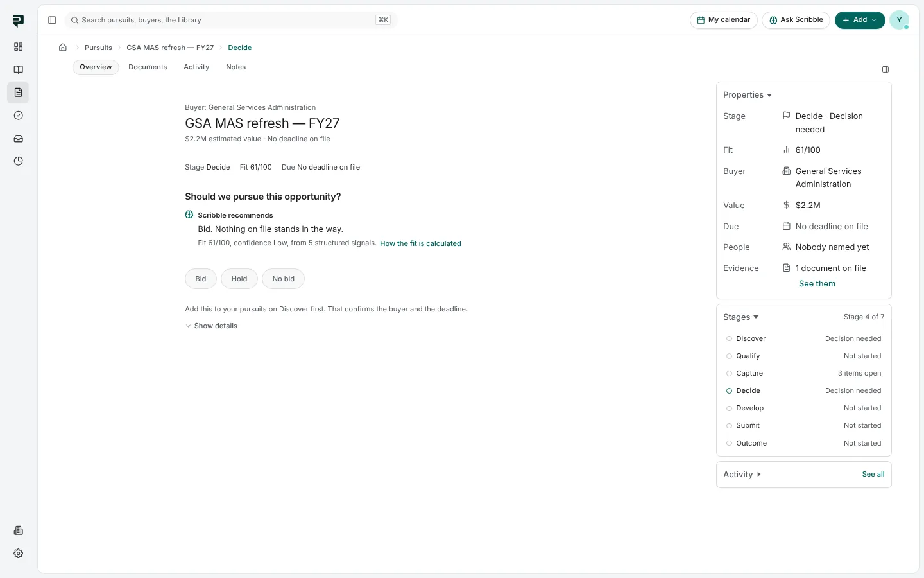Open Ask Scribble assistant
The image size is (924, 578).
click(796, 20)
